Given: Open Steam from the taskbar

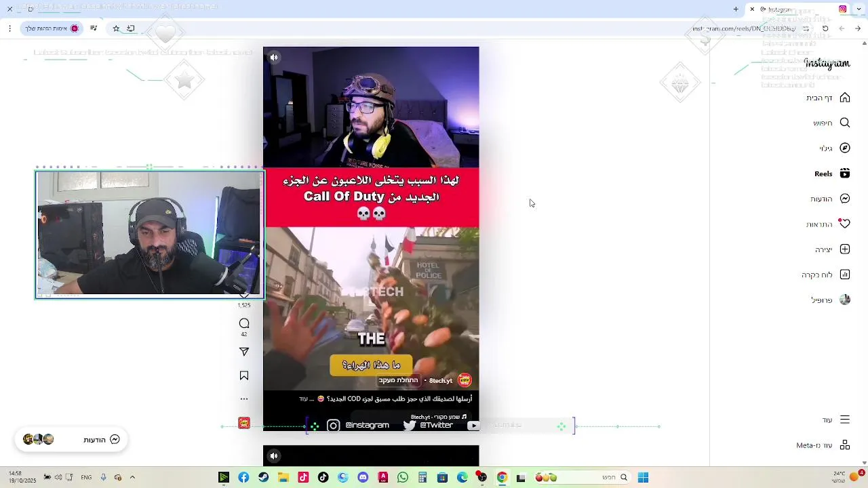Looking at the screenshot, I should point(264,478).
